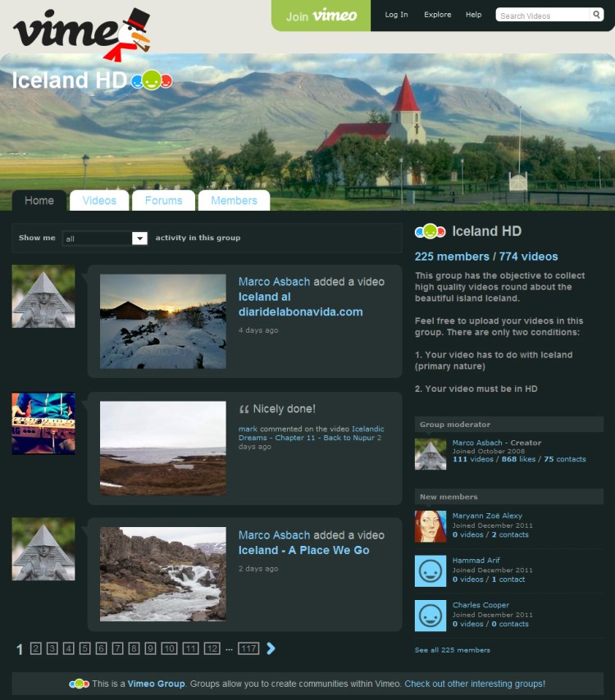Click the next page arrow icon
The height and width of the screenshot is (700, 615).
271,648
